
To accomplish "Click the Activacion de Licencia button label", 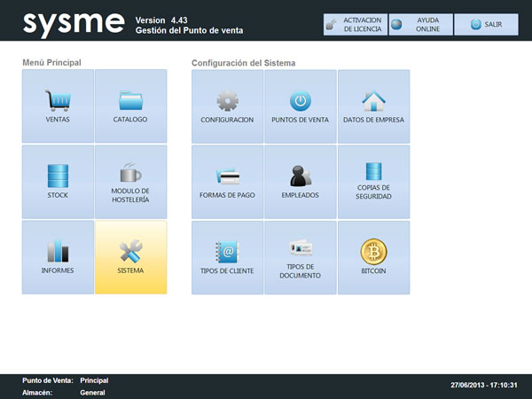I will (363, 25).
